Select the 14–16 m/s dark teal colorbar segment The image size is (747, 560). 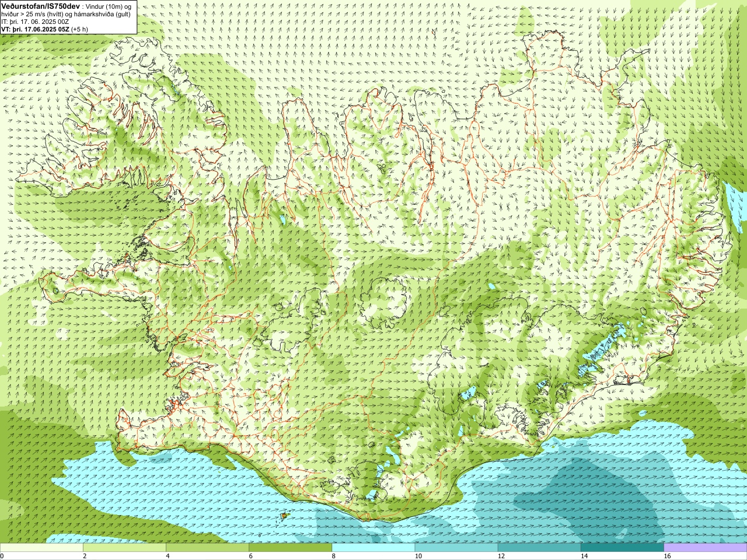(x=622, y=548)
